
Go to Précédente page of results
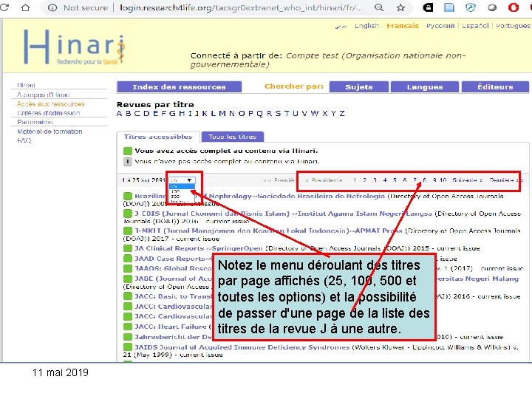coord(324,180)
